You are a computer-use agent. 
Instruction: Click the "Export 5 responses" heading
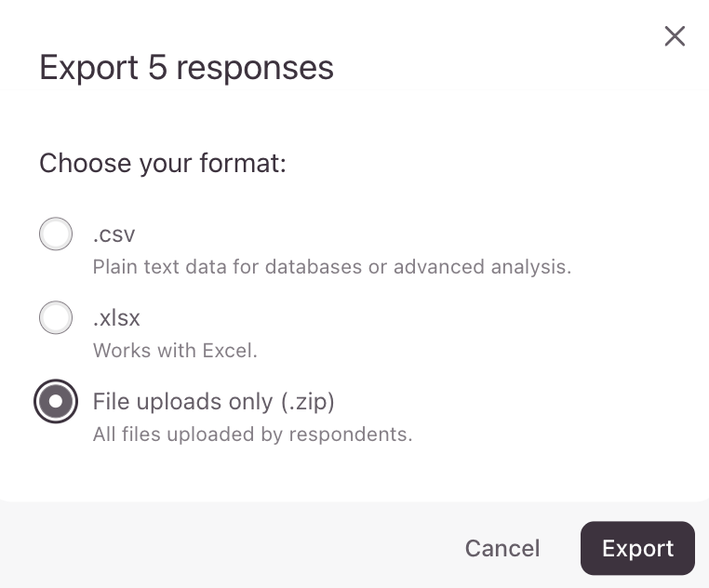tap(186, 68)
